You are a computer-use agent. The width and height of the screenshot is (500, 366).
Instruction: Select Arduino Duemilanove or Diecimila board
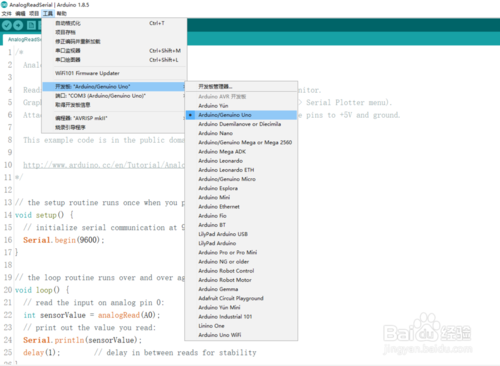(241, 124)
